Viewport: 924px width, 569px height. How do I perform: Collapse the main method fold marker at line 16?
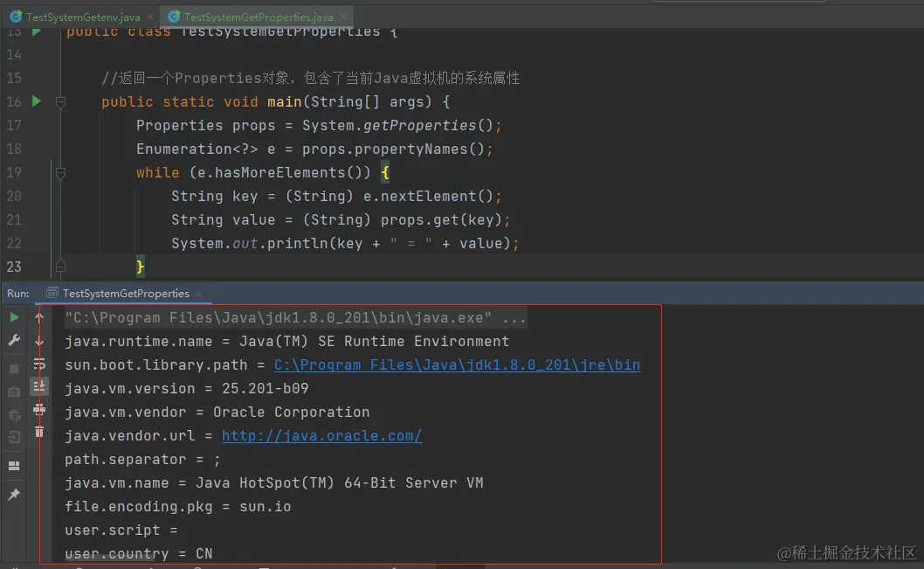(60, 102)
